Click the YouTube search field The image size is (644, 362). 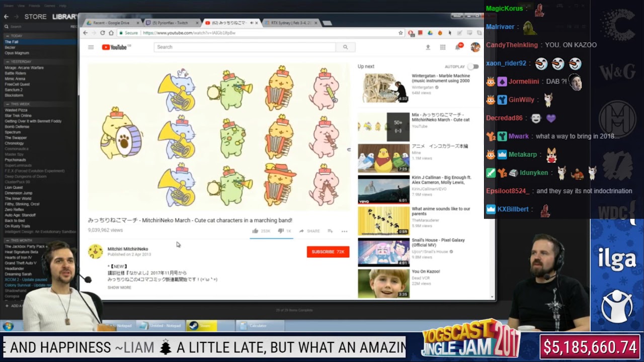[245, 47]
